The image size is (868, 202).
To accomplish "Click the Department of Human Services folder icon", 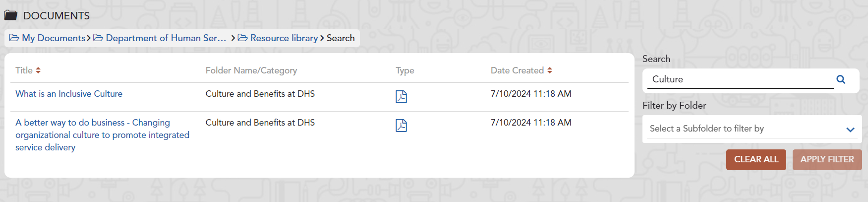I will tap(98, 38).
